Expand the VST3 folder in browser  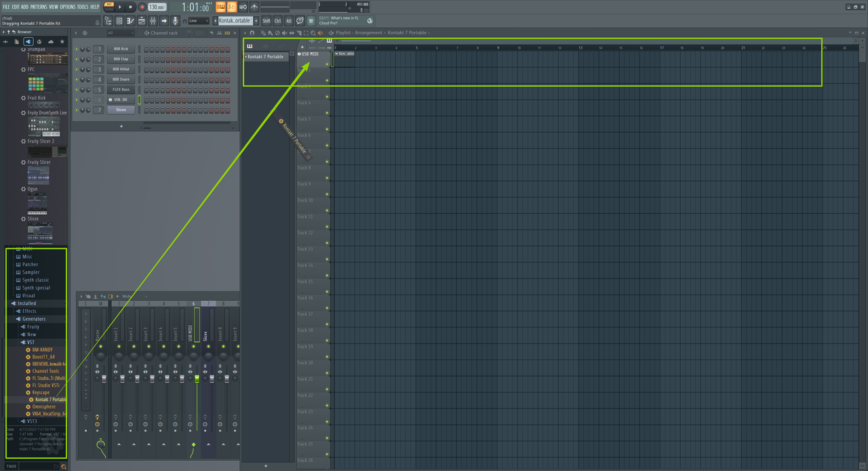31,421
